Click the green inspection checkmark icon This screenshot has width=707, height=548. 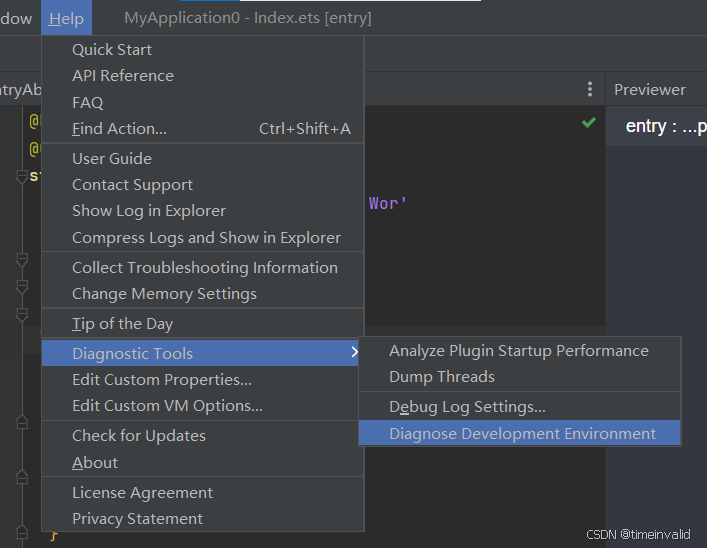click(589, 123)
